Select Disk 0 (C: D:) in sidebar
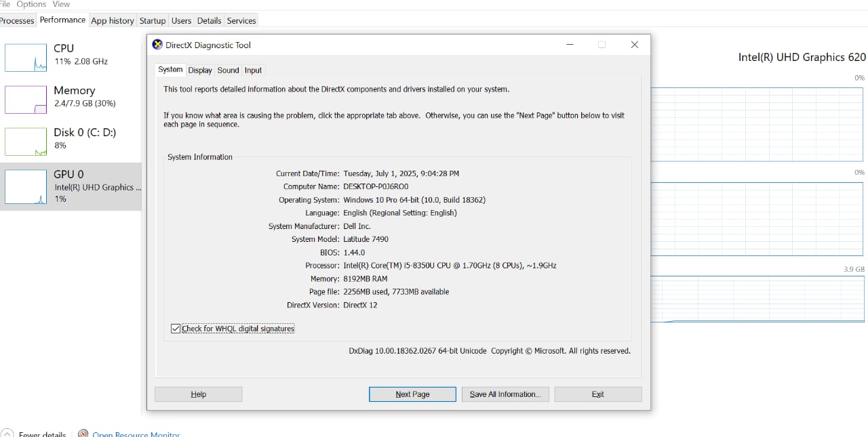 pos(71,142)
